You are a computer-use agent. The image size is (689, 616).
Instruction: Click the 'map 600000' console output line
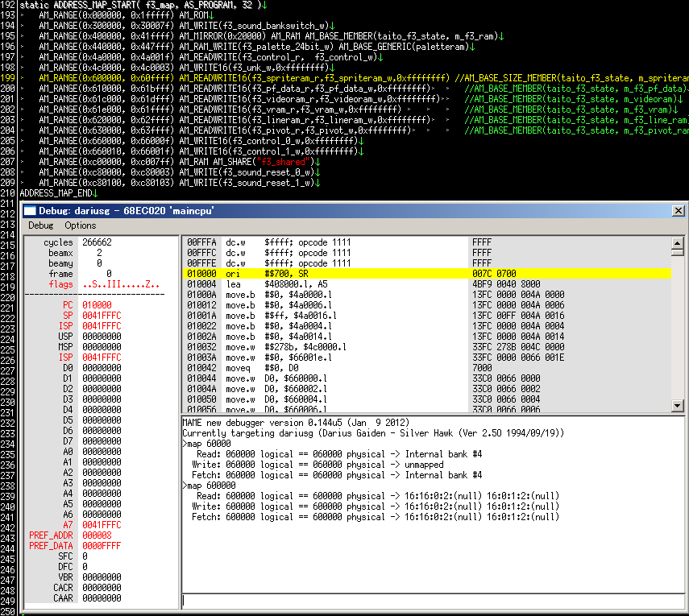[210, 486]
